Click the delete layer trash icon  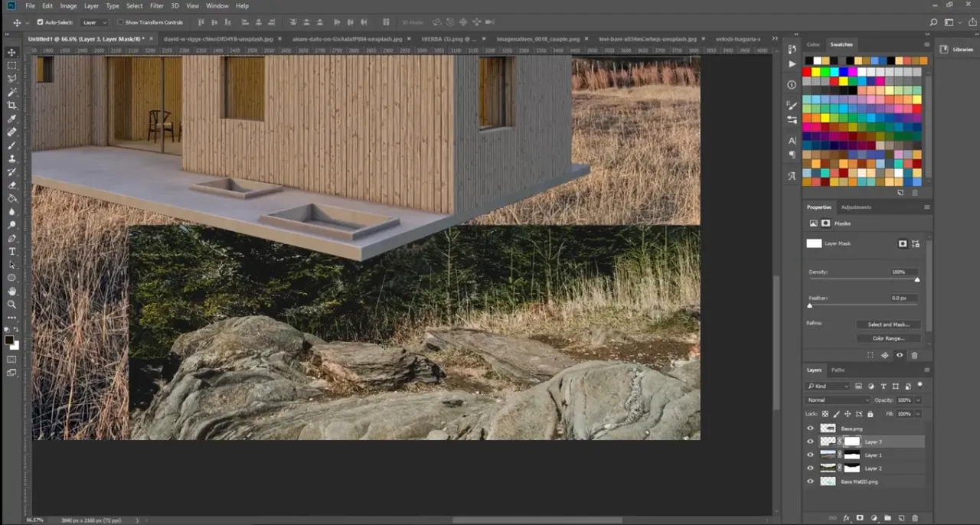[915, 518]
